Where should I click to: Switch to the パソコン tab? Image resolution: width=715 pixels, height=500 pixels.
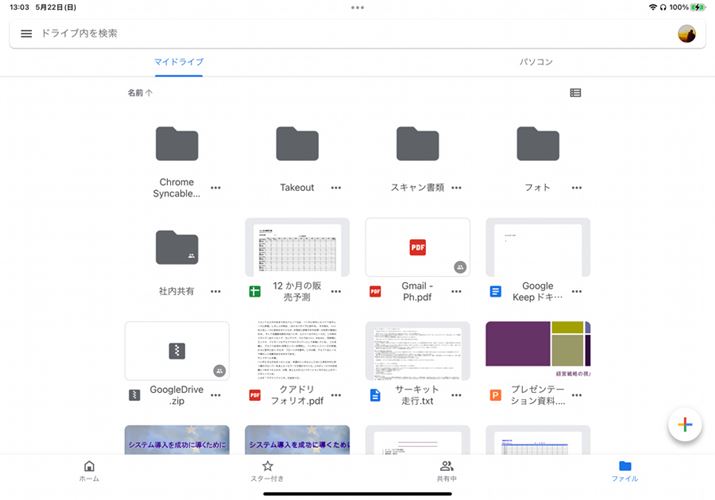536,62
